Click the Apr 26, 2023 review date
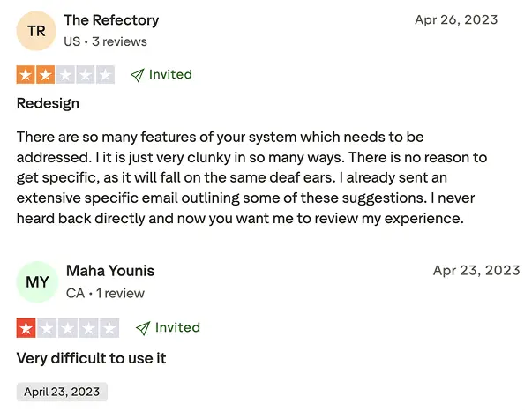The image size is (532, 419). coord(456,19)
